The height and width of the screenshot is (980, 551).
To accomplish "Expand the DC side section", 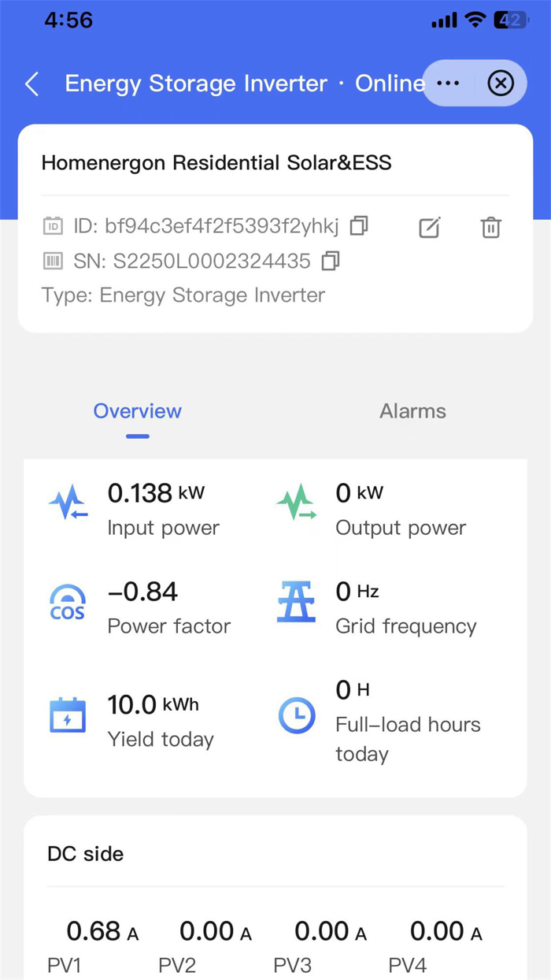I will [83, 854].
